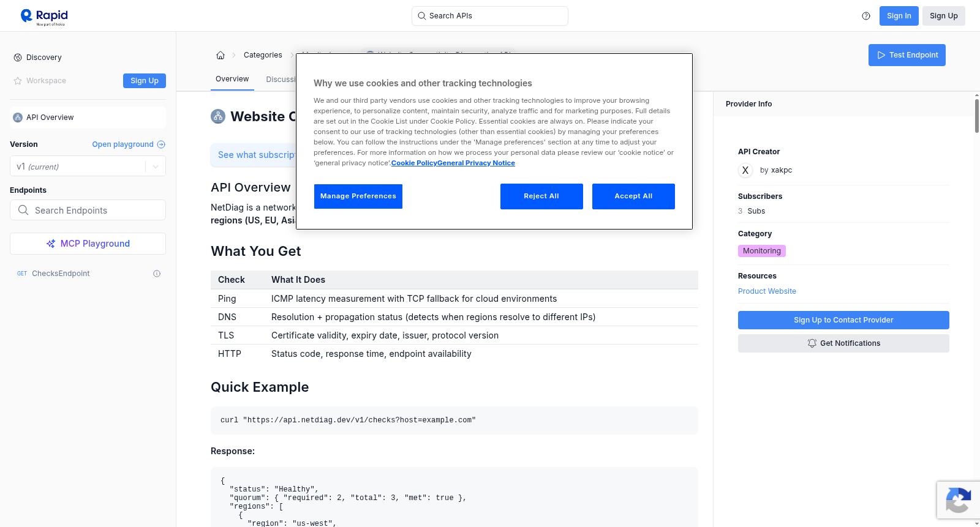Focus the Search Endpoints field
Image resolution: width=980 pixels, height=527 pixels.
(x=88, y=210)
